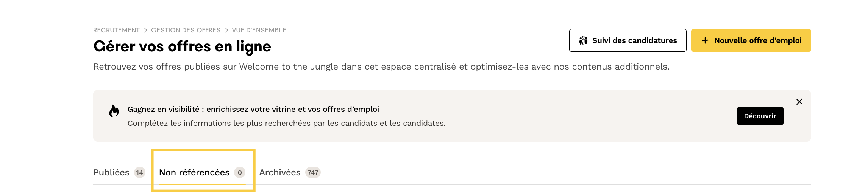Click the 747 count badge beside Archivées
The height and width of the screenshot is (195, 868).
point(313,173)
